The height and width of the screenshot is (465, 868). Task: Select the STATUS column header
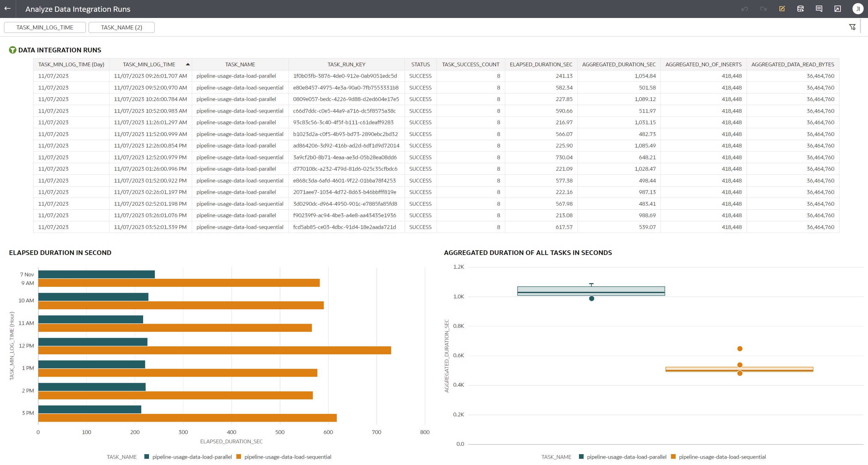pyautogui.click(x=420, y=64)
